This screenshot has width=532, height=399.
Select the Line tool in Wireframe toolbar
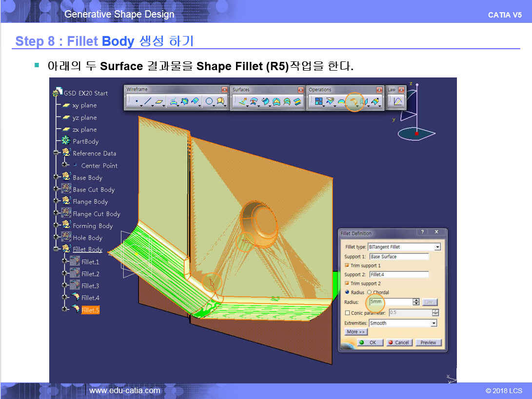coord(148,102)
